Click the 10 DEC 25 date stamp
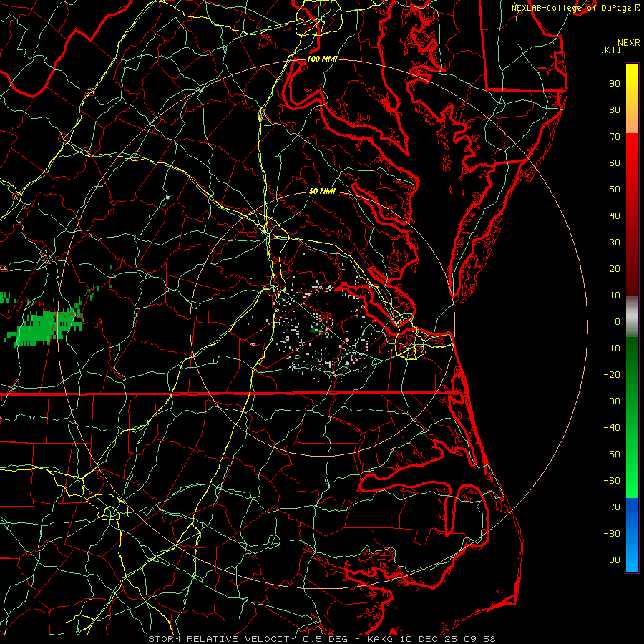The image size is (644, 644). coord(429,639)
